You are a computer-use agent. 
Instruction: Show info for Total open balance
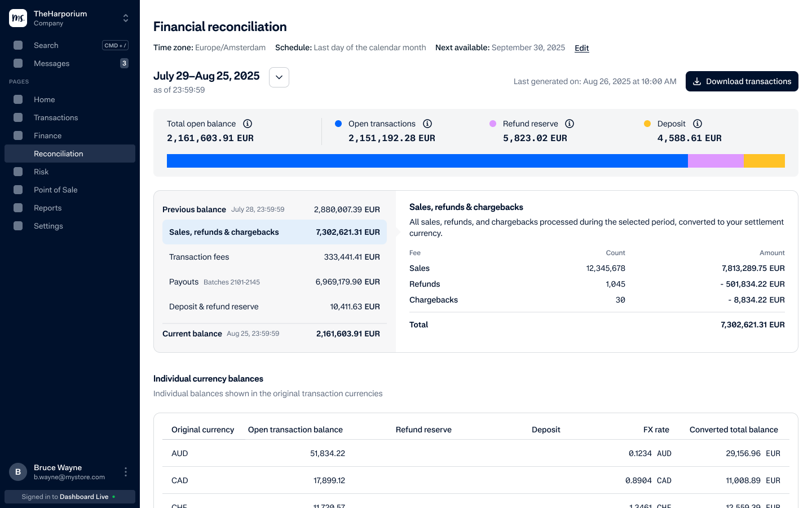[x=248, y=124]
